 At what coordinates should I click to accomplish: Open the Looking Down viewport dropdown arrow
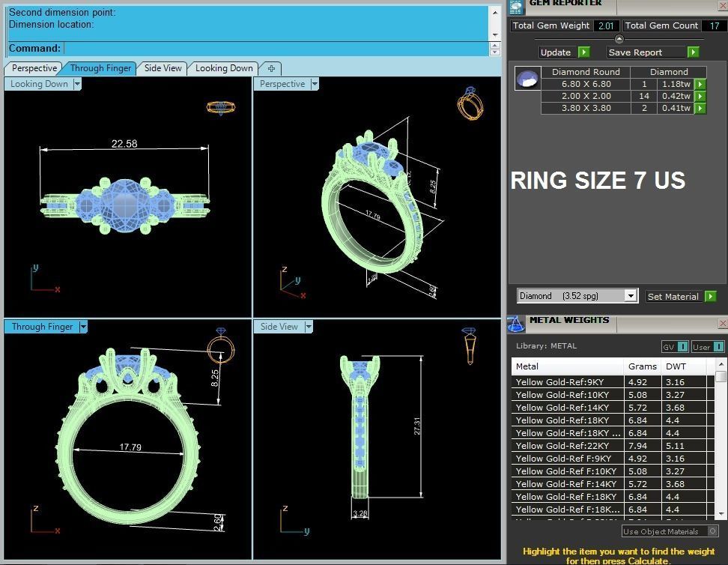[x=77, y=84]
